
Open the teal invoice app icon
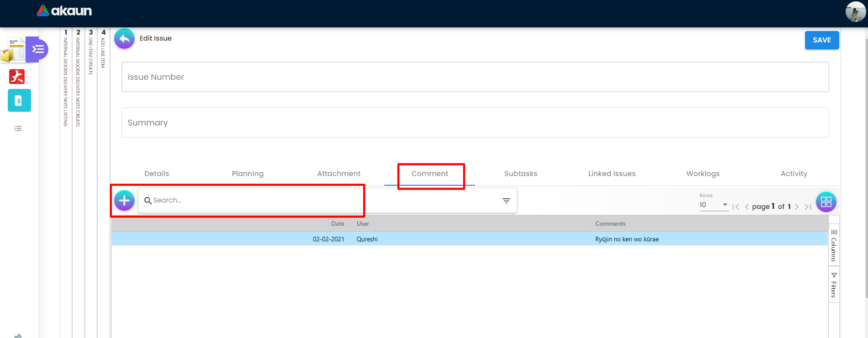tap(19, 100)
